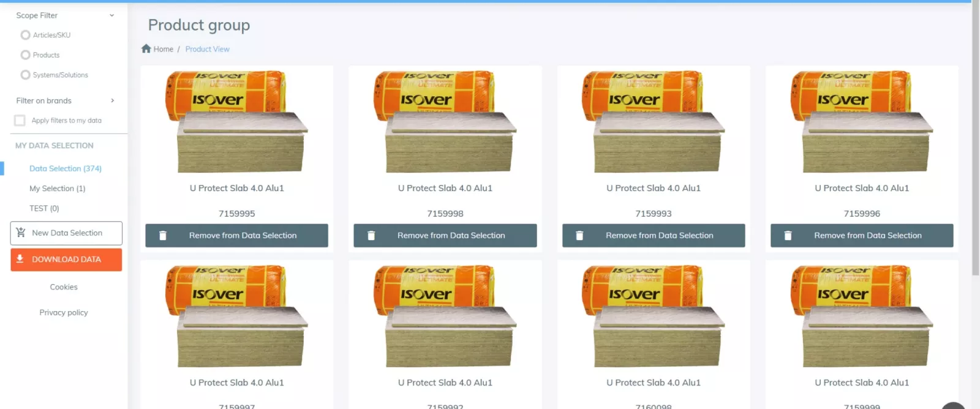Click article number 7159996 text
Viewport: 980px width, 409px height.
pos(862,214)
